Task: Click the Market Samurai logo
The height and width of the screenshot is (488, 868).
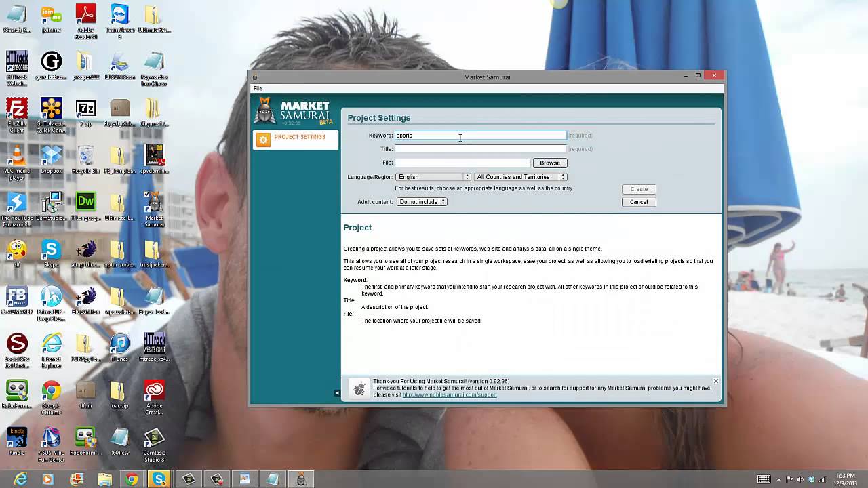Action: coord(294,112)
